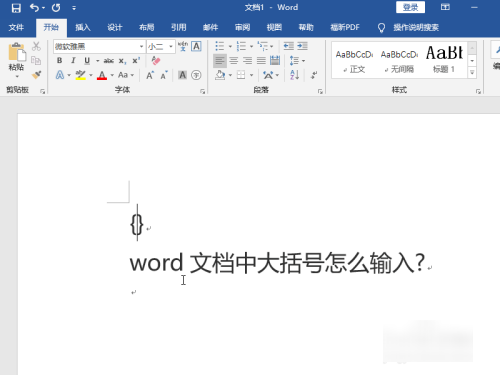This screenshot has width=500, height=375.
Task: Click Decrease Font Size icon
Action: [x=164, y=75]
